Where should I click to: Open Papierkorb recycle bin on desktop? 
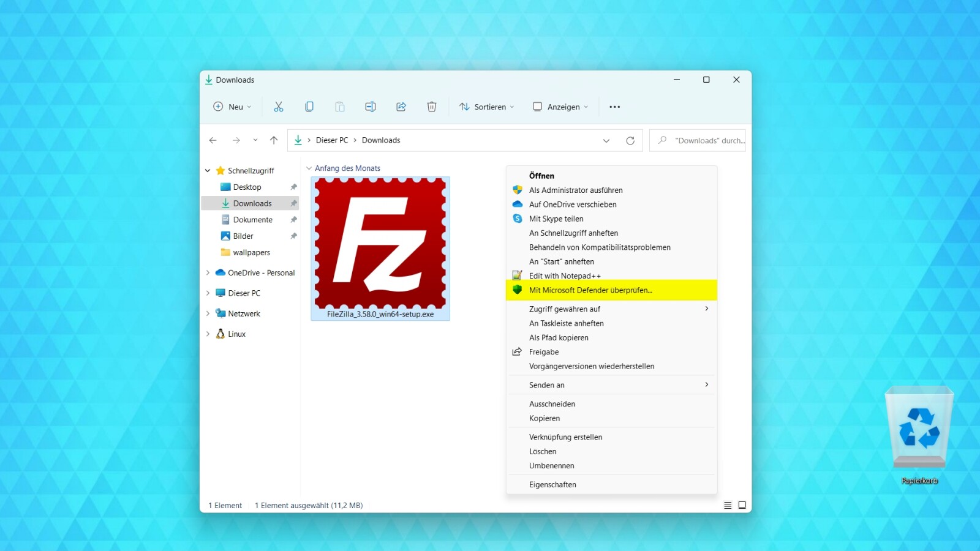[x=919, y=435]
